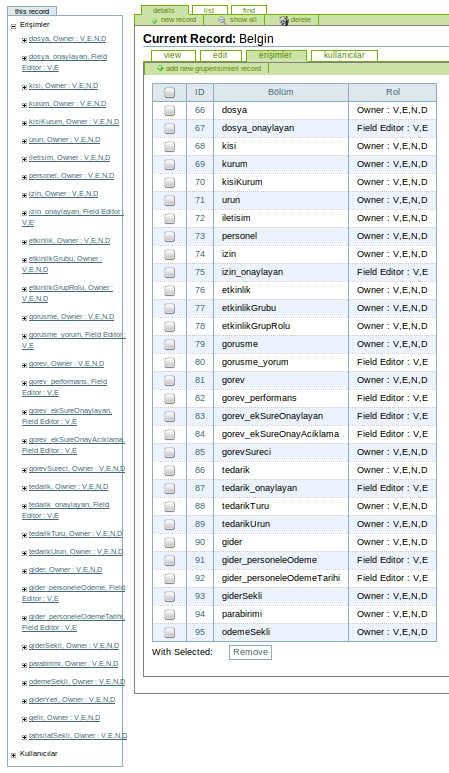The height and width of the screenshot is (773, 449).
Task: Check the box for row 95 odemeSekli
Action: click(170, 632)
